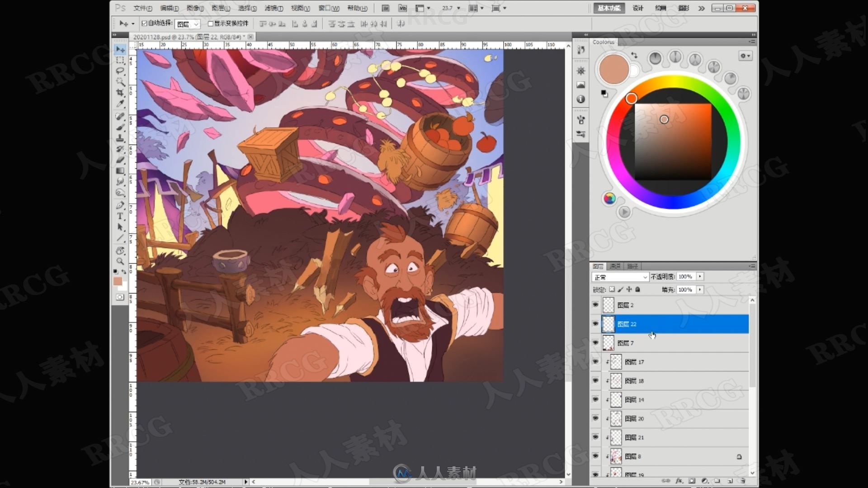Open the arrange documents dropdown

point(476,8)
